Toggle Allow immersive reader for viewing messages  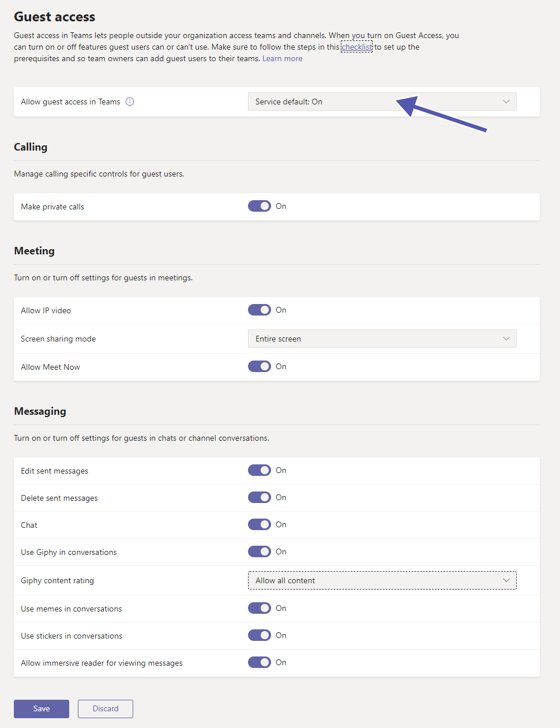point(260,662)
